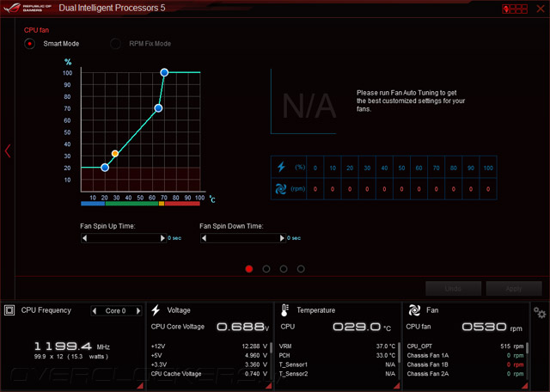Click the CPU Frequency chip icon
This screenshot has width=550, height=392.
tap(9, 310)
